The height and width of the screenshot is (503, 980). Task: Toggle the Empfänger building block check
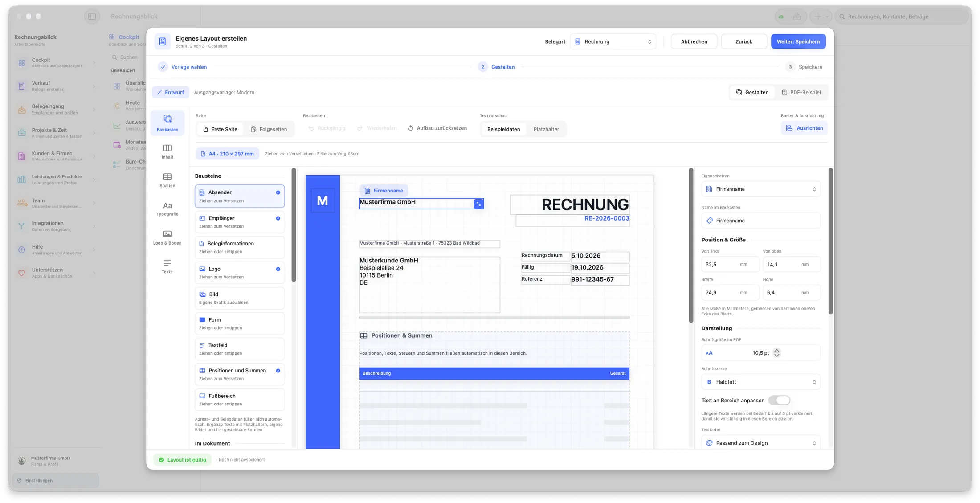click(x=278, y=218)
